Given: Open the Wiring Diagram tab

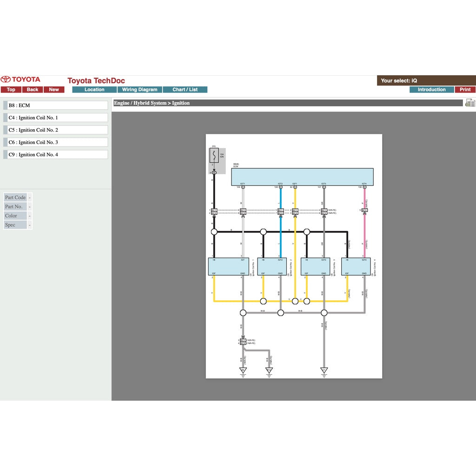Looking at the screenshot, I should [x=140, y=90].
